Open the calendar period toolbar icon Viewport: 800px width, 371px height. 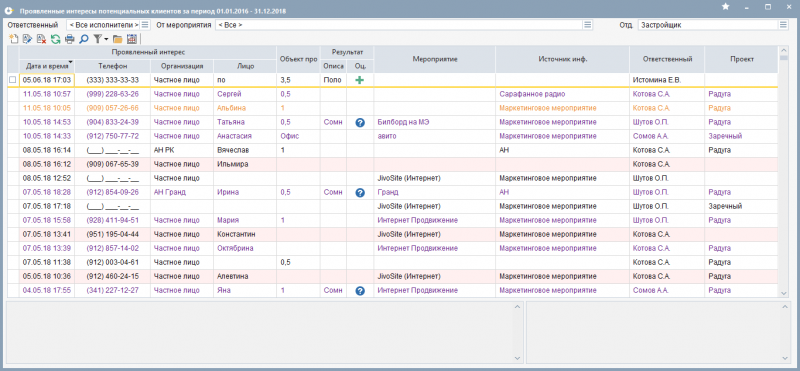pos(132,38)
